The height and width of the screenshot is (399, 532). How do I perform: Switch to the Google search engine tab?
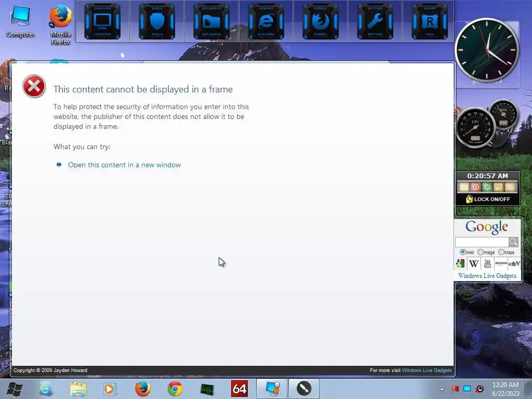tap(460, 263)
